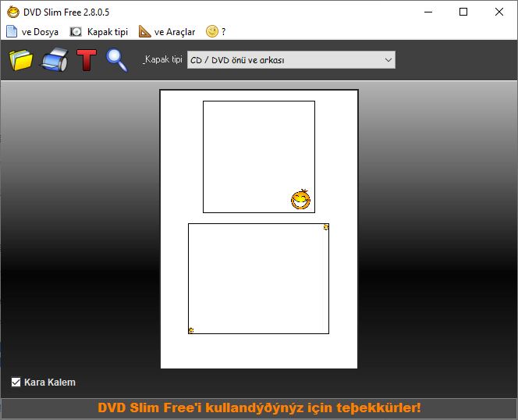Image resolution: width=518 pixels, height=420 pixels.
Task: Click small smiley at back cover top corner
Action: coord(326,227)
